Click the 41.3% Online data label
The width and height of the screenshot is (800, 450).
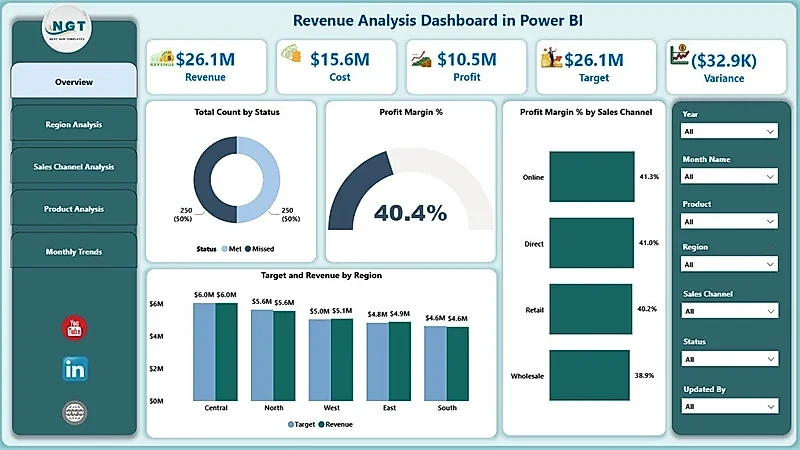pos(649,177)
